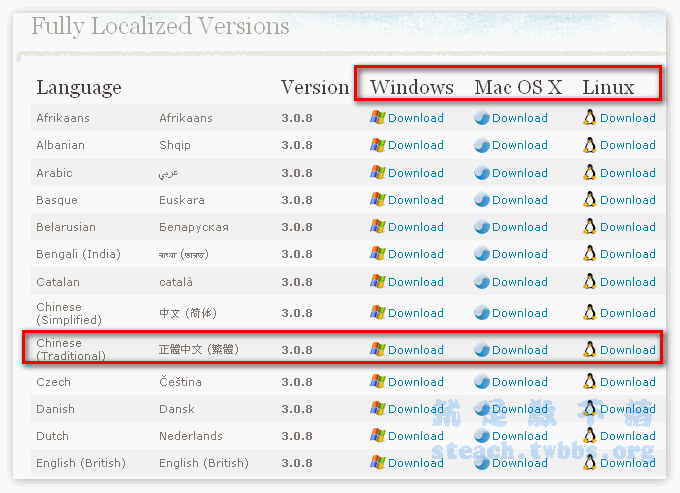The height and width of the screenshot is (493, 680).
Task: Click the Windows column header
Action: point(412,87)
